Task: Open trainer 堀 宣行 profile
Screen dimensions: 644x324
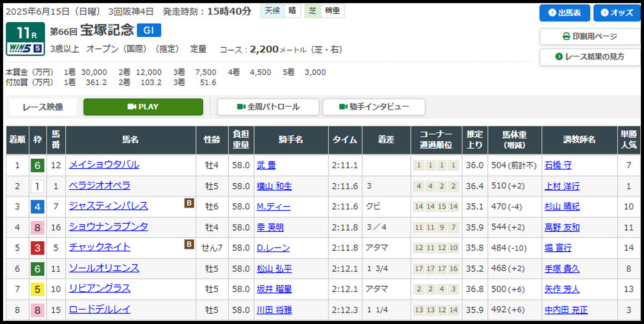Action: click(558, 248)
